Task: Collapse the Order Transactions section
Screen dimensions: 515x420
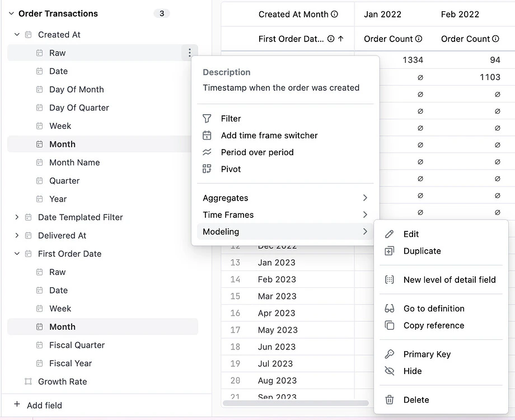Action: 11,13
